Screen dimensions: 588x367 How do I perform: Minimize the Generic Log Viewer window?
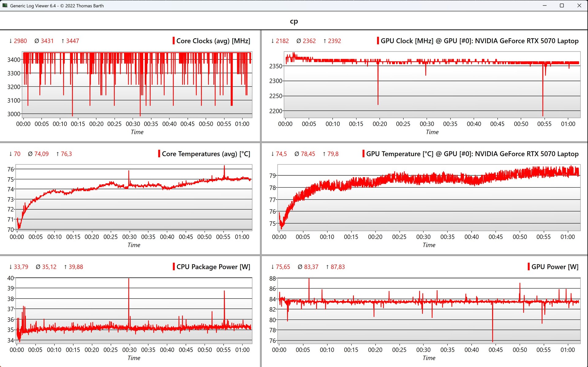(545, 6)
